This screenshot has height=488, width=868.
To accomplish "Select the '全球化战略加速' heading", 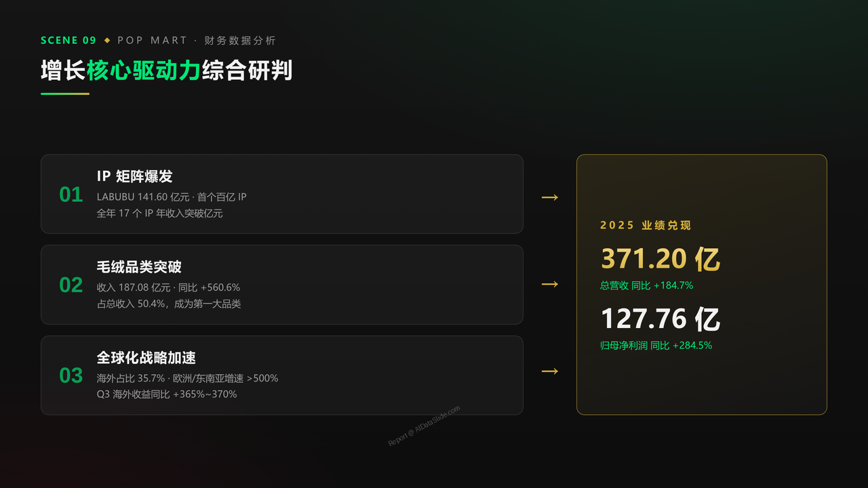I will (x=146, y=358).
